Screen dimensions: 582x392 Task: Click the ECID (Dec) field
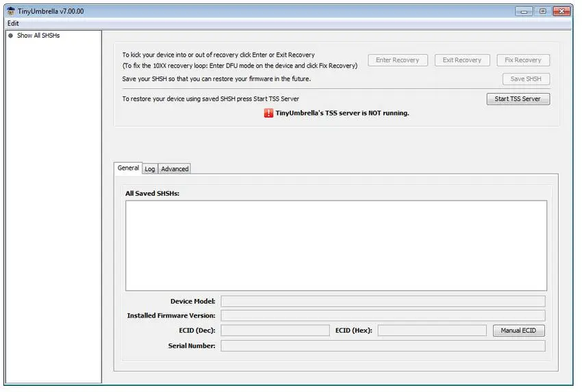(275, 330)
